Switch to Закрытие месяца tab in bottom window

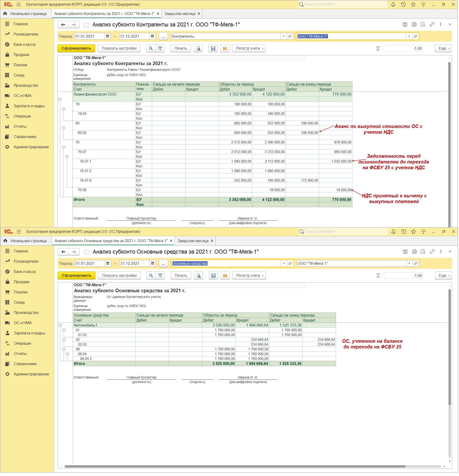(193, 241)
